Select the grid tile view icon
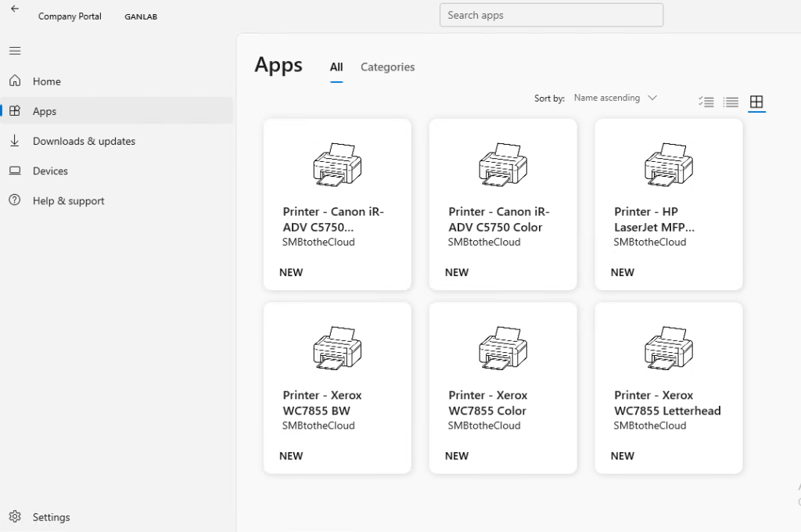Viewport: 801px width, 532px height. click(x=756, y=102)
